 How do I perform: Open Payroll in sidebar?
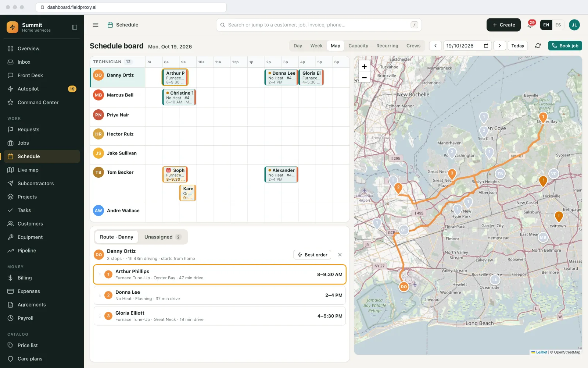tap(42, 318)
